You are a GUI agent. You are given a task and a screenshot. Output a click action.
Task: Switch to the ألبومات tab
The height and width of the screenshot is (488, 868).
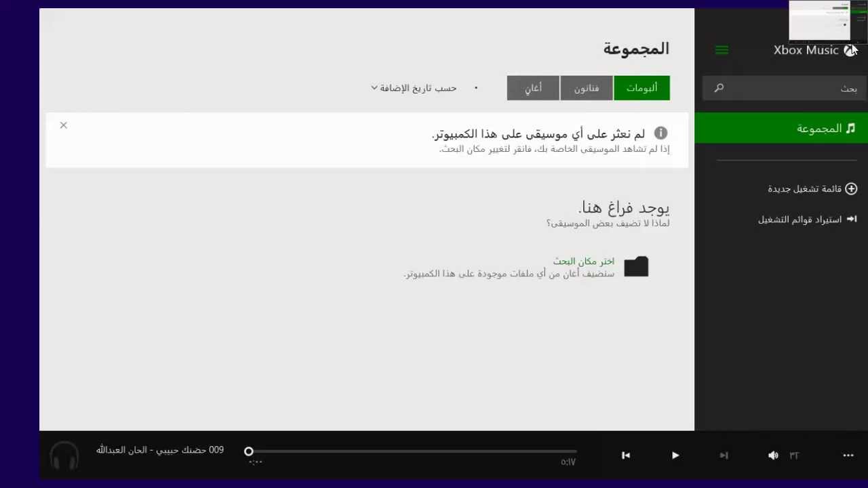click(x=642, y=88)
